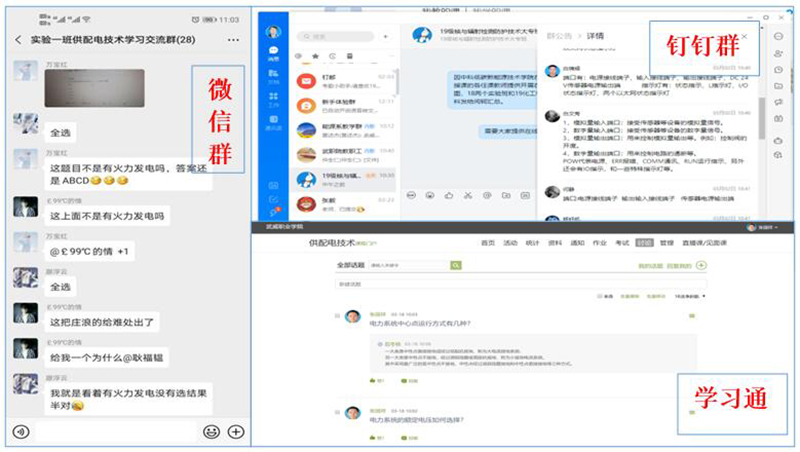Open the emoji picker in WeChat

pos(211,432)
